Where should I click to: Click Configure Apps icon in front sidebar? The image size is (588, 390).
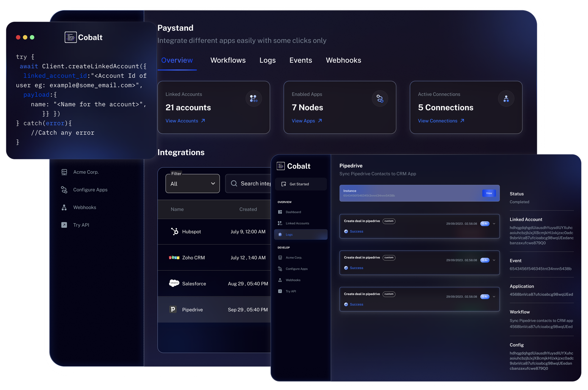[x=280, y=269]
